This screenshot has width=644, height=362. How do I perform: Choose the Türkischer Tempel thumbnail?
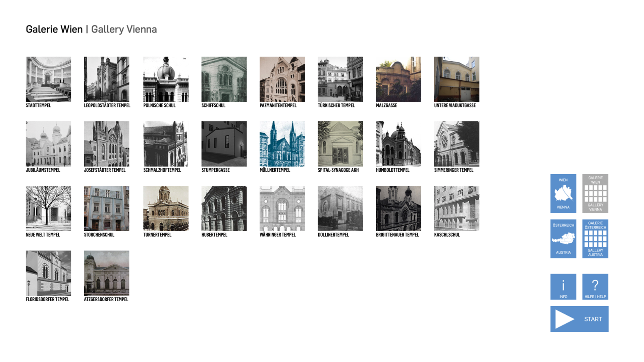tap(340, 79)
